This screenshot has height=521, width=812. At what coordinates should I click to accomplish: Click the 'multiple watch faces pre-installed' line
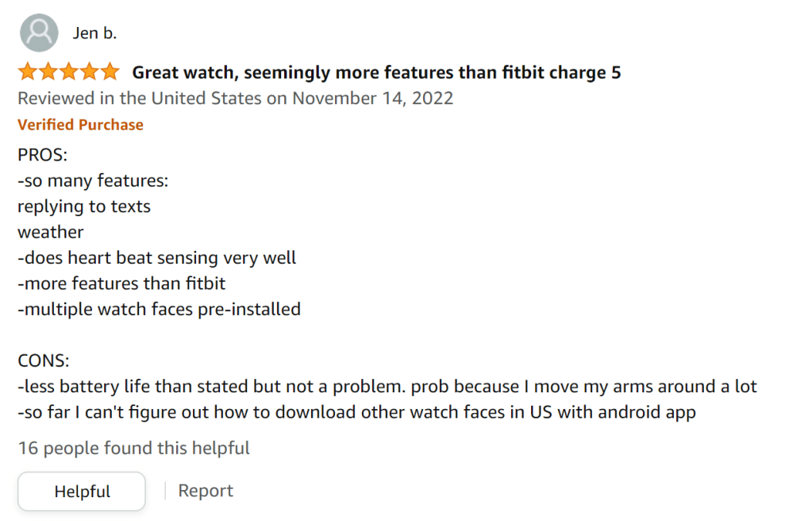click(x=159, y=309)
